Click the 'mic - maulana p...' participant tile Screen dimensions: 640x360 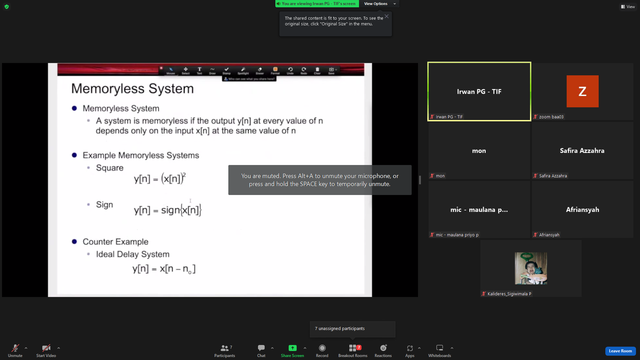tap(479, 209)
